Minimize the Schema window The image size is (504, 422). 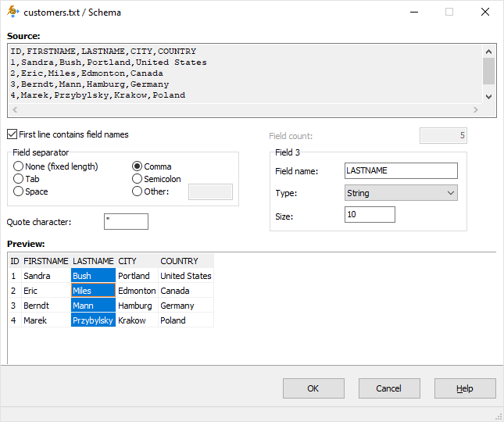[x=414, y=12]
